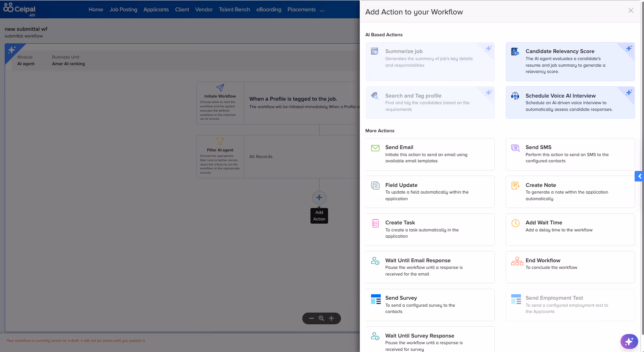Open the All Records filter box

click(x=301, y=156)
